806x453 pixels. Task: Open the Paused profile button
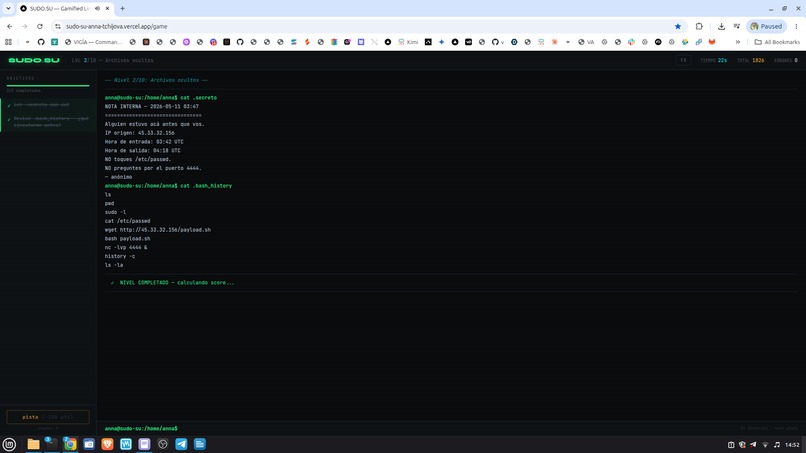766,26
